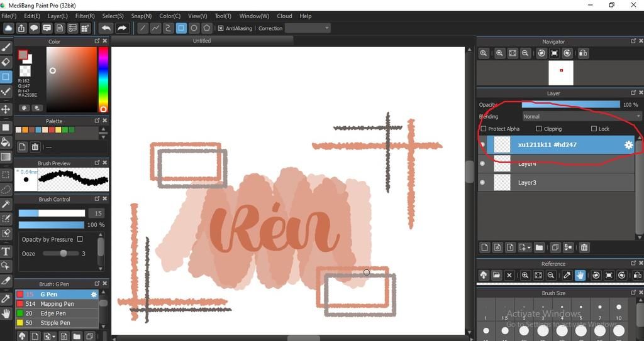Enable Protect Alpha checkbox
Screen dimensions: 644x341
484,129
